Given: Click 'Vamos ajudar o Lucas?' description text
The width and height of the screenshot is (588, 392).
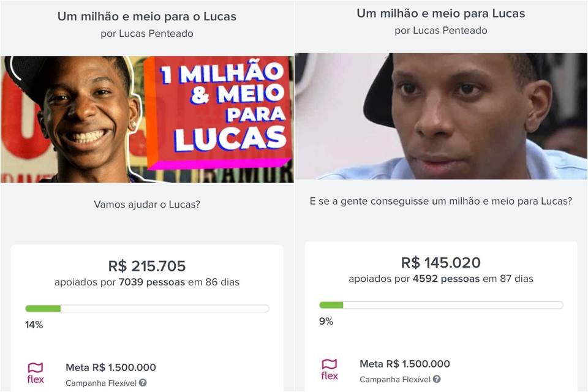Looking at the screenshot, I should point(147,205).
